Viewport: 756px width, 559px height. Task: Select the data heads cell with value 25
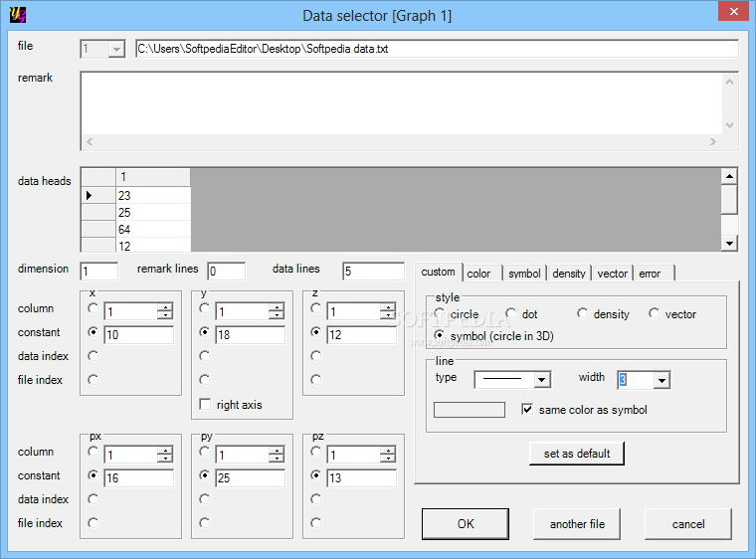point(153,212)
